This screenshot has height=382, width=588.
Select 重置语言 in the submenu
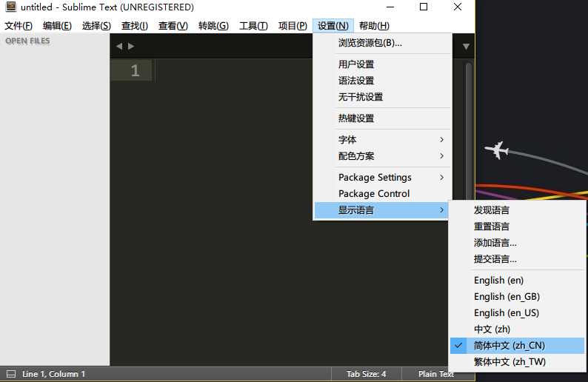coord(517,227)
